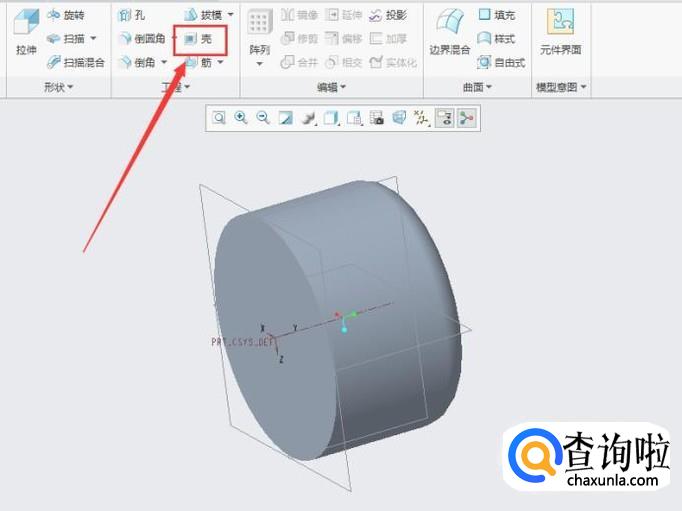The height and width of the screenshot is (511, 682).
Task: Click the Refit view magnifier icon
Action: (x=219, y=118)
